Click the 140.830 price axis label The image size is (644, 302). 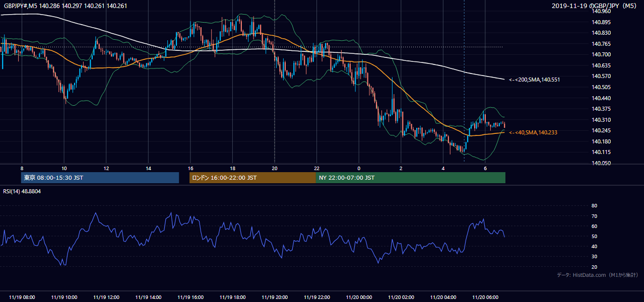pyautogui.click(x=601, y=33)
